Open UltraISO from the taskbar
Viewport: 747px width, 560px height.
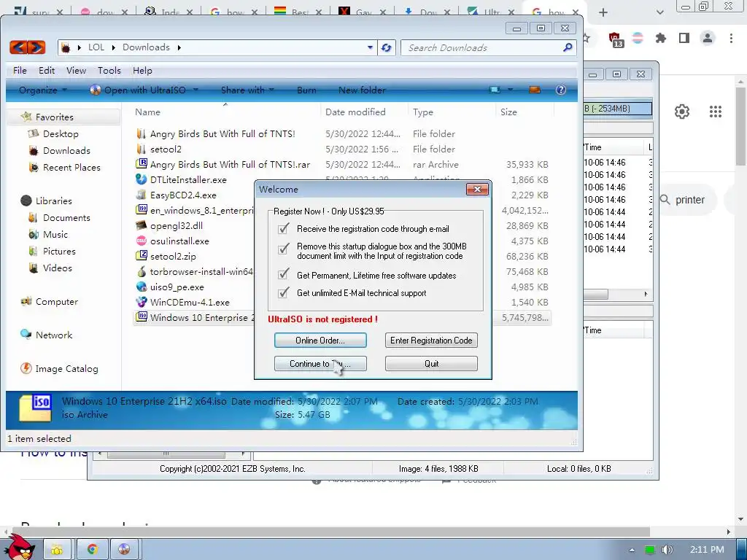pyautogui.click(x=124, y=550)
